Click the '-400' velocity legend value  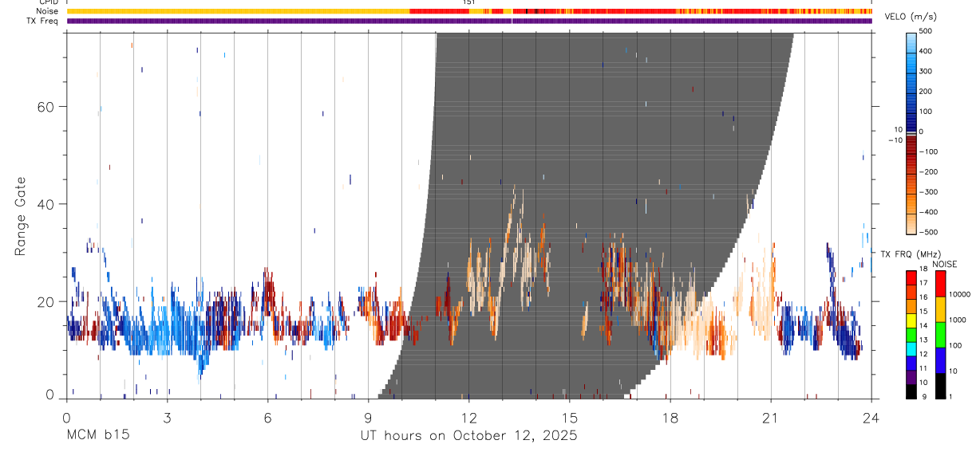[x=928, y=212]
